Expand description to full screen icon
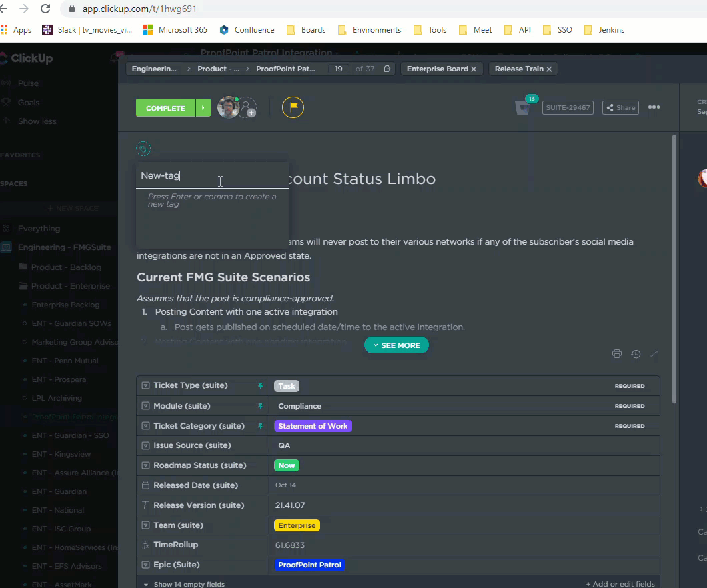The height and width of the screenshot is (588, 707). [654, 354]
